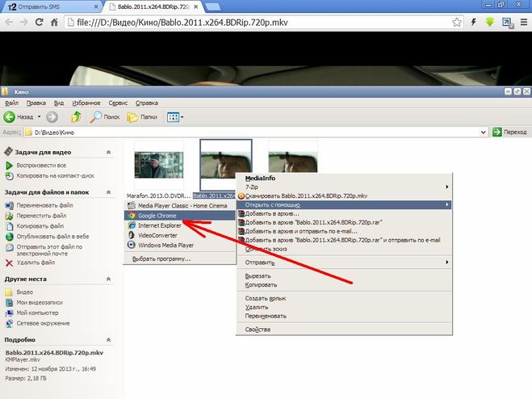Open the Правка menu
Screen dimensions: 532x399
(x=36, y=103)
